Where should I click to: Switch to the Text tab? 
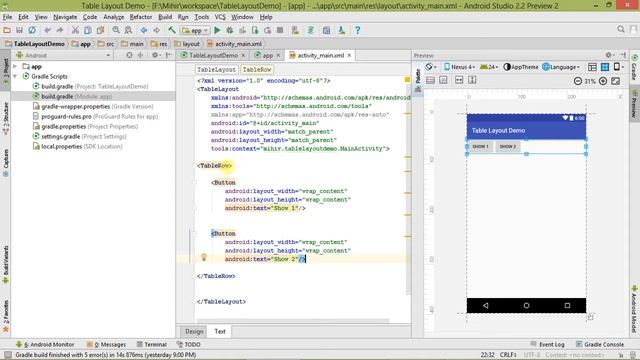coord(220,331)
